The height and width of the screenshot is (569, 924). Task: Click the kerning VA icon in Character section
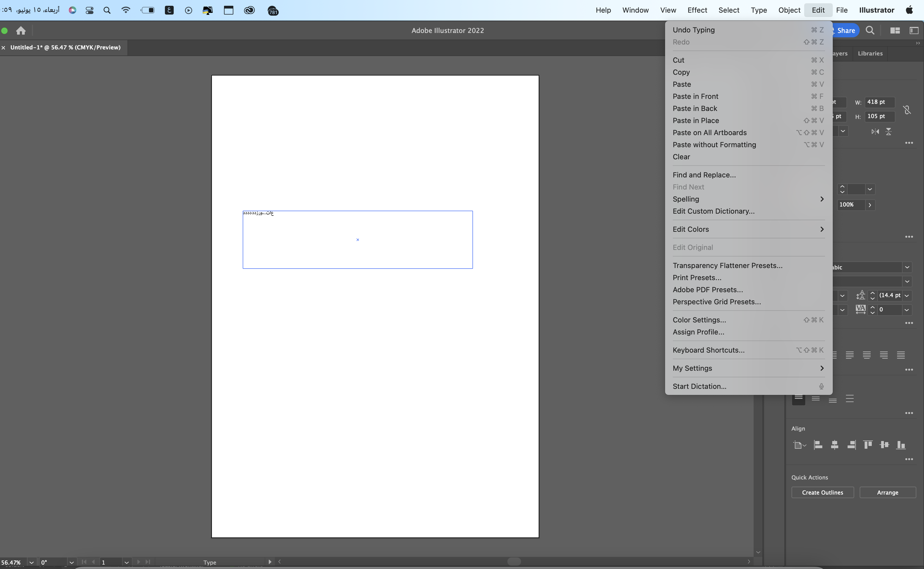861,309
